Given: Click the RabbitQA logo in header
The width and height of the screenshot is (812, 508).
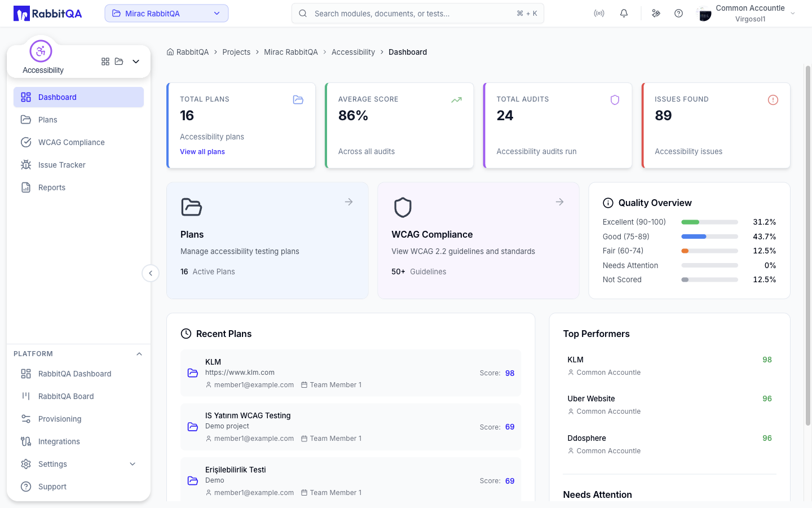Looking at the screenshot, I should tap(48, 14).
